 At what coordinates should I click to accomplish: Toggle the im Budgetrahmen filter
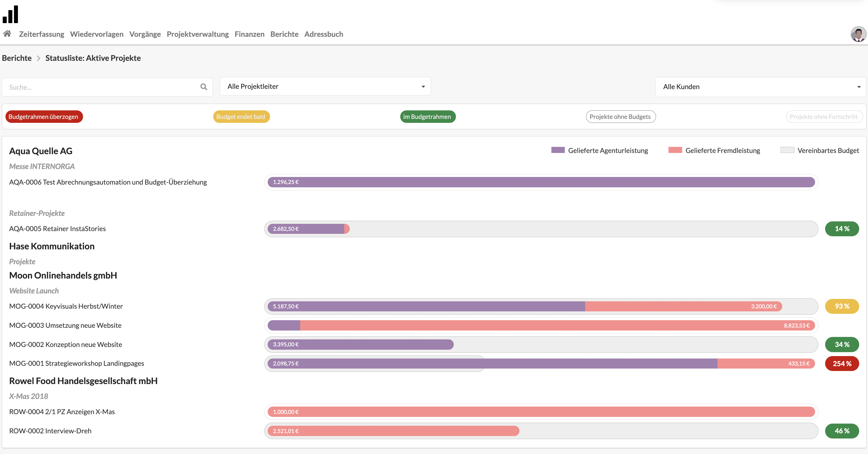coord(427,116)
